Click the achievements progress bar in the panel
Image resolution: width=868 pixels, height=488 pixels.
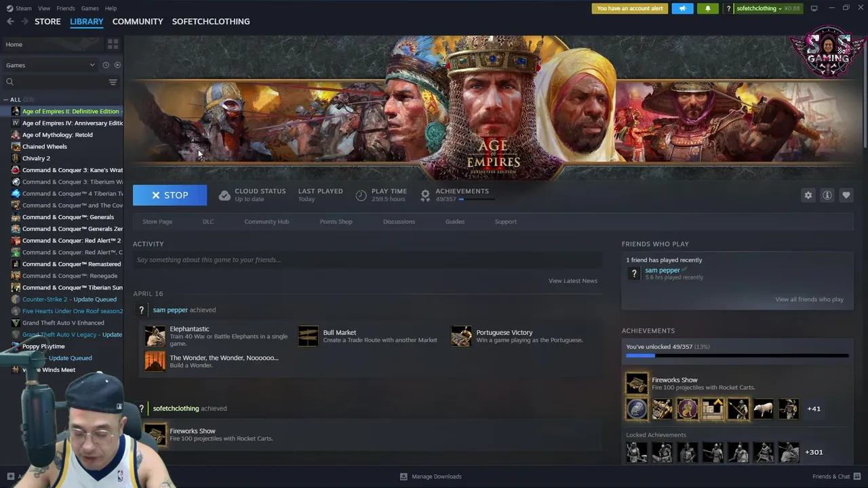(x=737, y=356)
